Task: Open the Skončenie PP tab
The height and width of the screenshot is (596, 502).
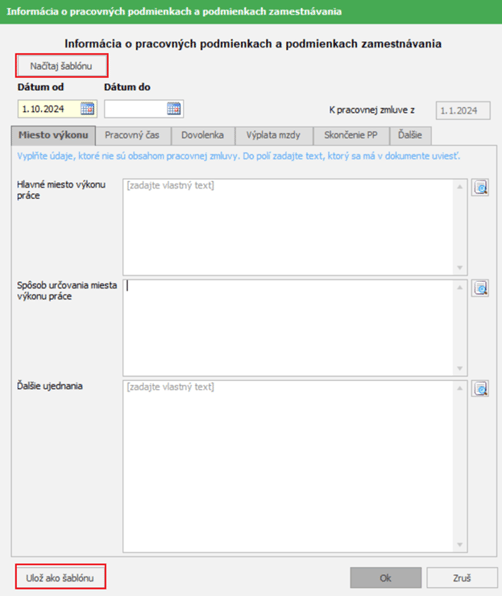Action: (351, 135)
